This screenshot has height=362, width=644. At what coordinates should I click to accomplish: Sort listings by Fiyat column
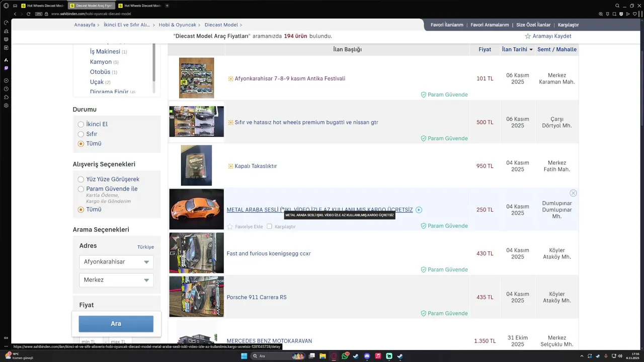[x=485, y=49]
